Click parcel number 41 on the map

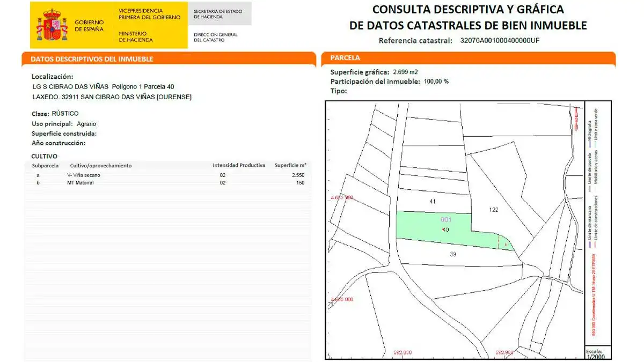pyautogui.click(x=433, y=202)
